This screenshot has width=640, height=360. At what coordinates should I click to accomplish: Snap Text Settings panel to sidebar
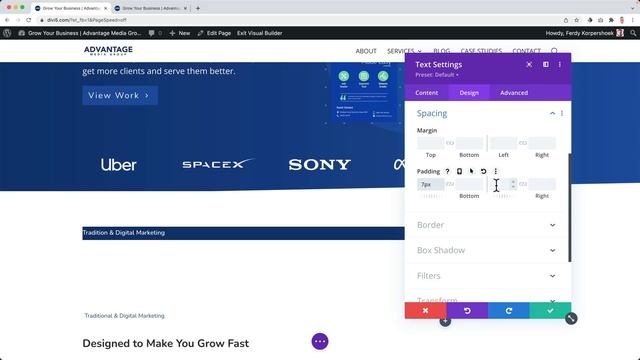pyautogui.click(x=546, y=64)
